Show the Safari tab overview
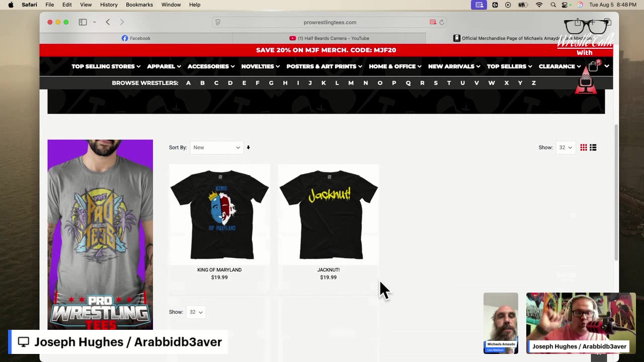Image resolution: width=644 pixels, height=362 pixels. [607, 22]
